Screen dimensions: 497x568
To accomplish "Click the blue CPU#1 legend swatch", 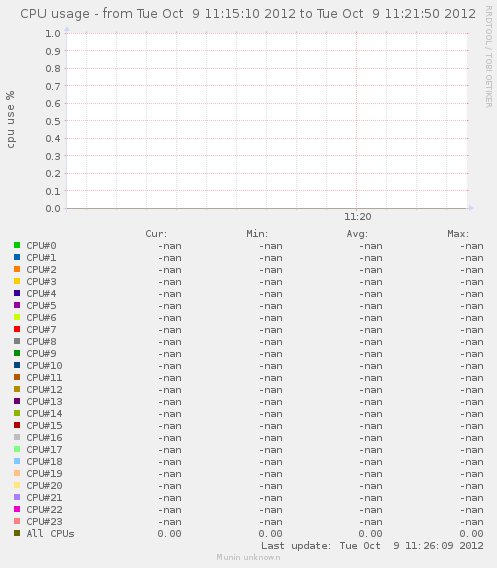I will pyautogui.click(x=17, y=257).
